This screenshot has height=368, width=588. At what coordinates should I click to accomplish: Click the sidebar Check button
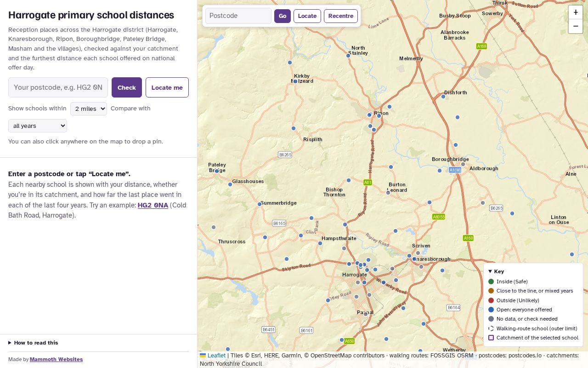pyautogui.click(x=127, y=87)
